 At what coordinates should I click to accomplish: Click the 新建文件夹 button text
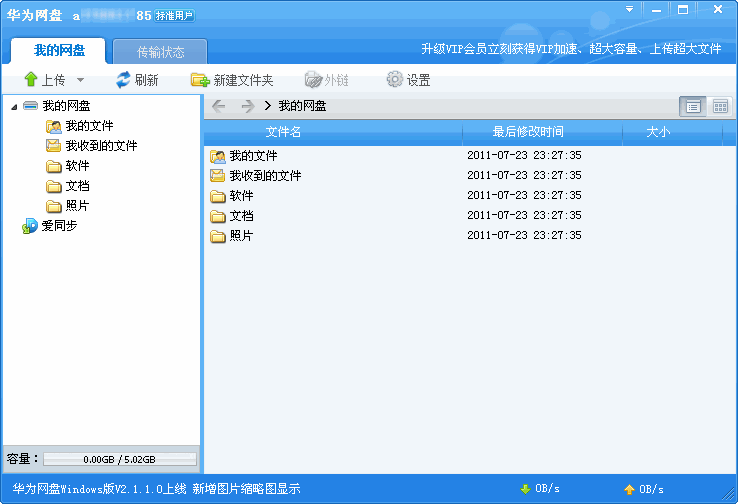tap(243, 80)
